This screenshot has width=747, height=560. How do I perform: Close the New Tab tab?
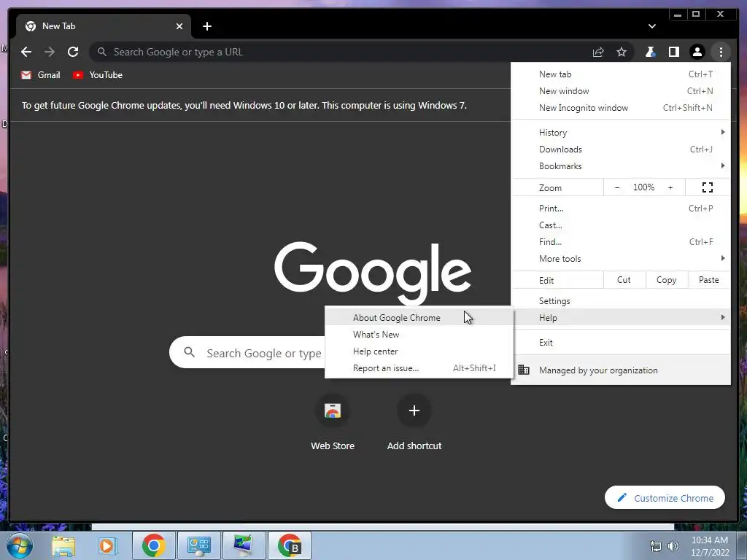click(179, 26)
